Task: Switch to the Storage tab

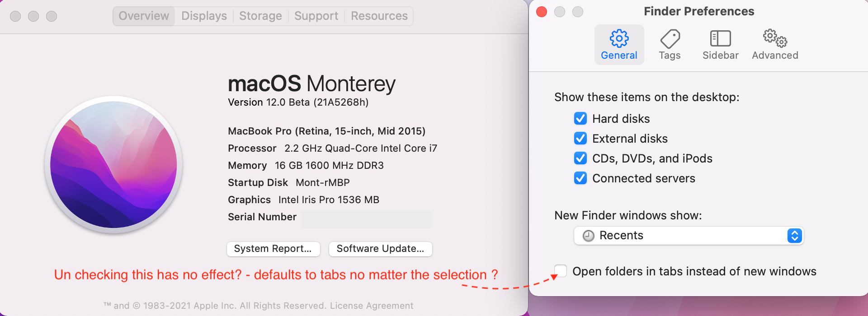Action: click(260, 16)
